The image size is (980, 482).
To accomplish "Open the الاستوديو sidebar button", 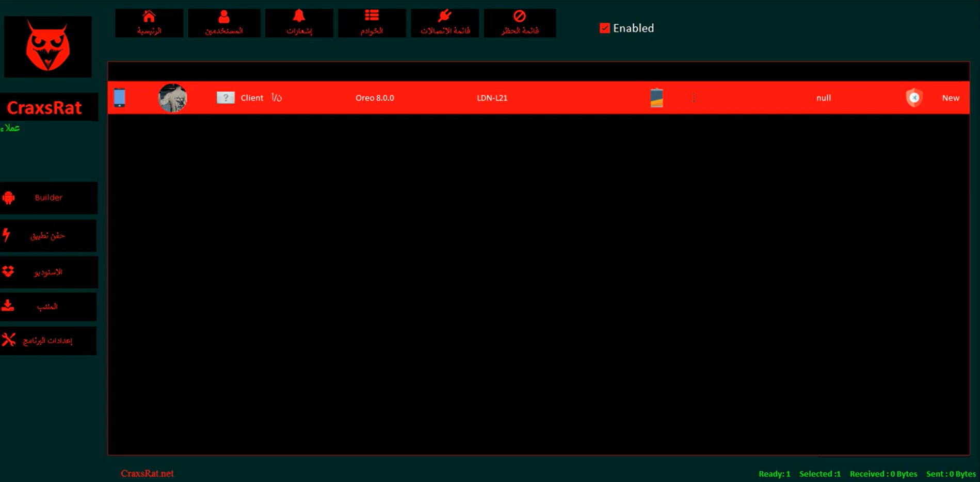I will (49, 272).
